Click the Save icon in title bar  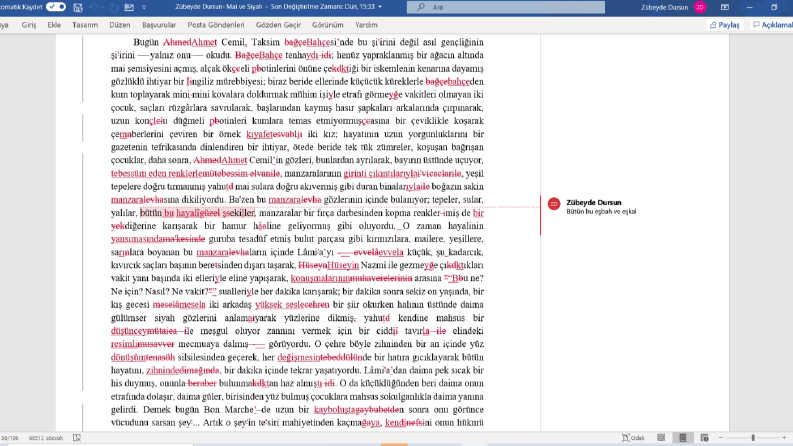[78, 8]
